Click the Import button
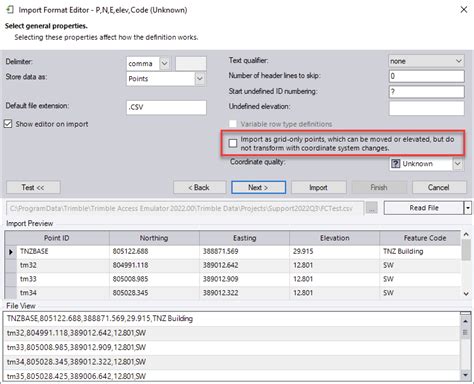 pyautogui.click(x=319, y=187)
